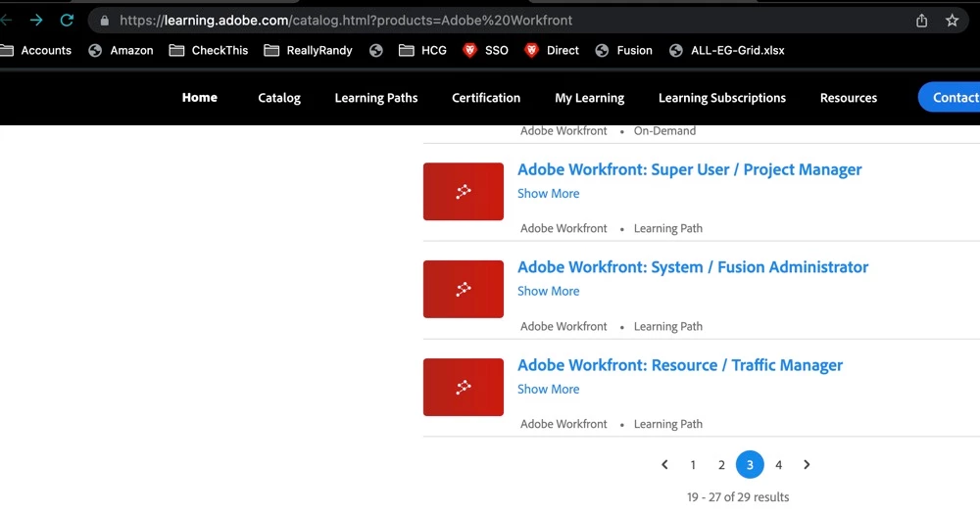Screen dimensions: 980x514
Task: Open the Resources nav item
Action: pyautogui.click(x=848, y=98)
